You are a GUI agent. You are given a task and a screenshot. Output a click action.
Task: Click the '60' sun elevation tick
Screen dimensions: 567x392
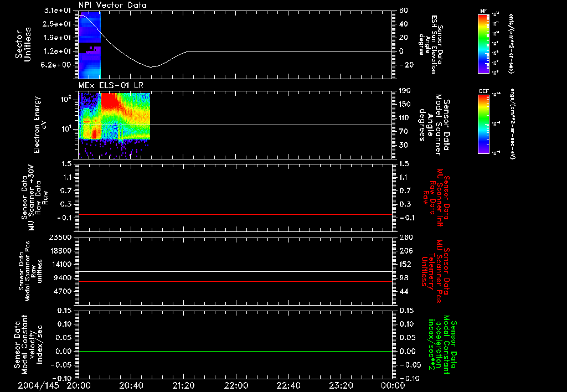click(x=404, y=11)
